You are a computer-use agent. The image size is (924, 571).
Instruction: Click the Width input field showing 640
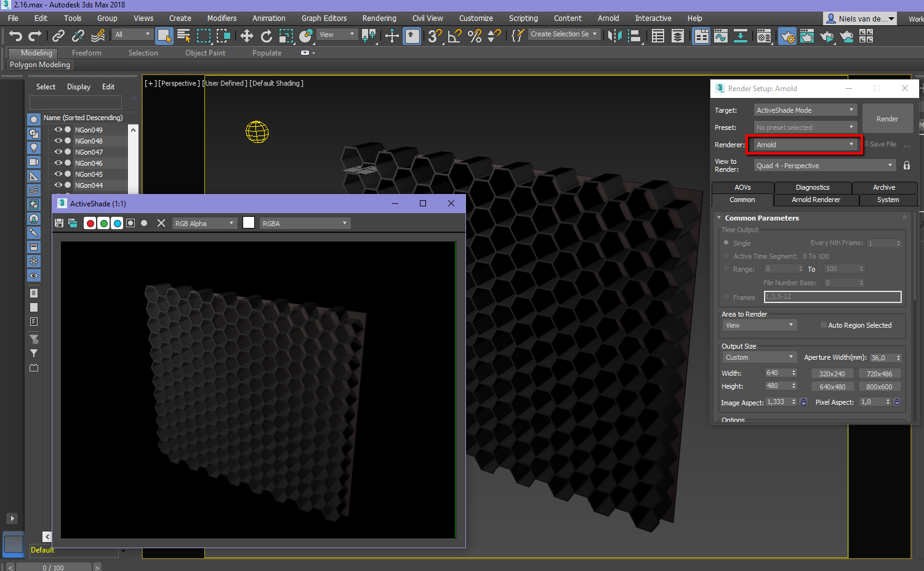pyautogui.click(x=777, y=373)
